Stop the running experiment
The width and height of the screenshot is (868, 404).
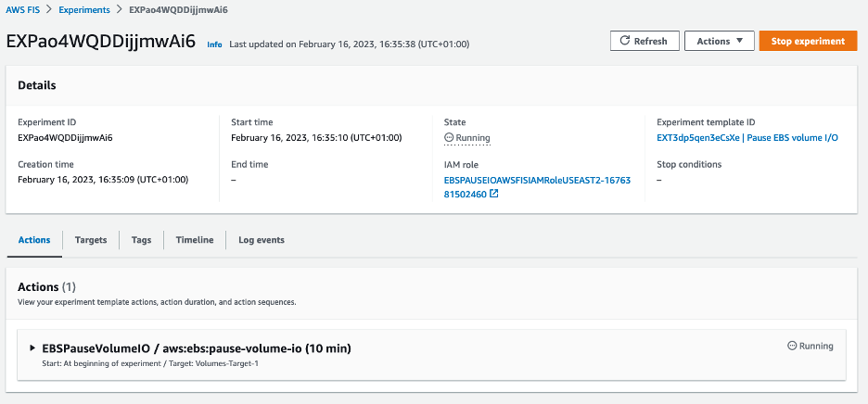pyautogui.click(x=808, y=41)
